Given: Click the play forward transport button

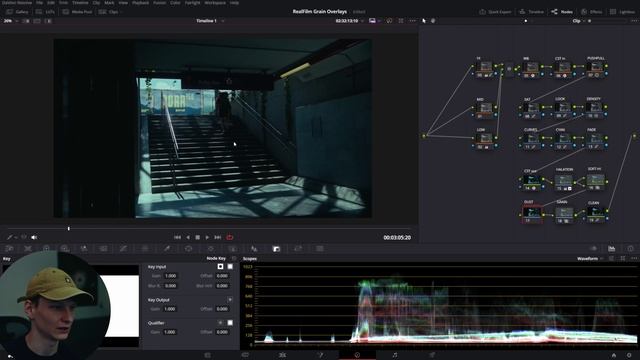Looking at the screenshot, I should tap(207, 237).
